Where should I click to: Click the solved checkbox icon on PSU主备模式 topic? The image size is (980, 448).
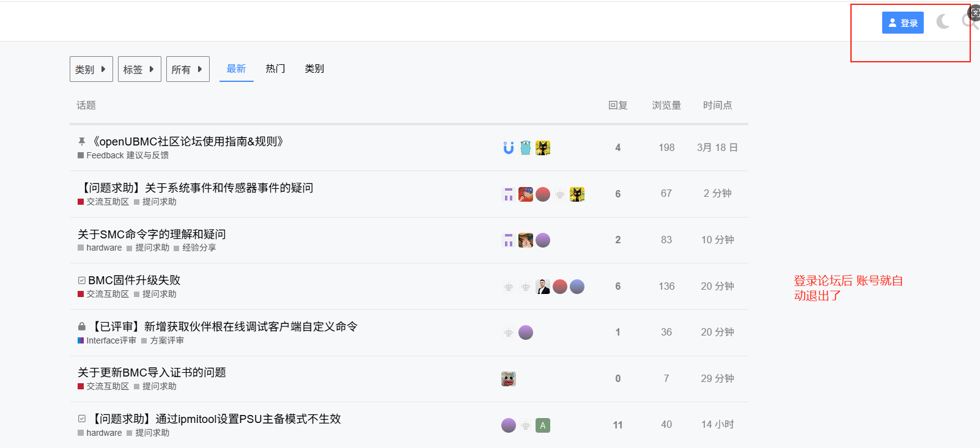point(82,419)
